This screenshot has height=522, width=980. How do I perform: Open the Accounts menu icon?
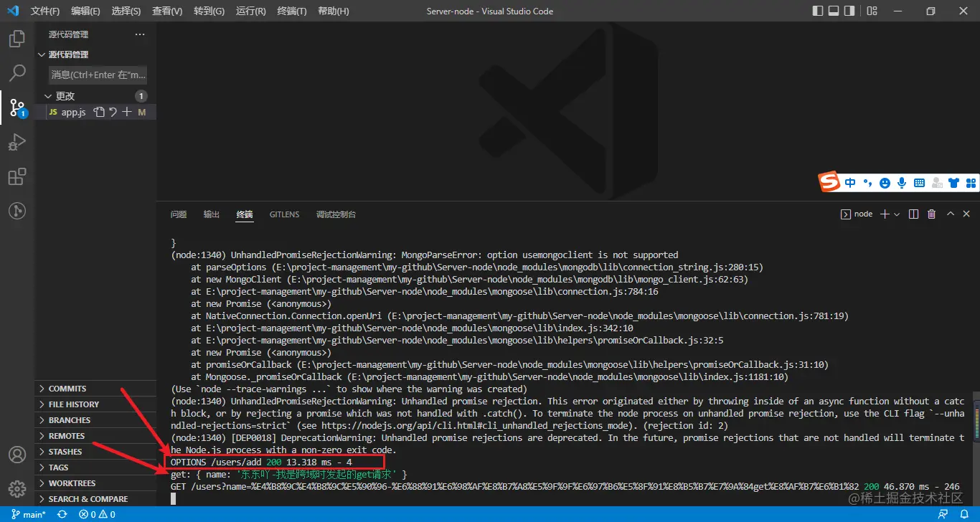coord(17,455)
